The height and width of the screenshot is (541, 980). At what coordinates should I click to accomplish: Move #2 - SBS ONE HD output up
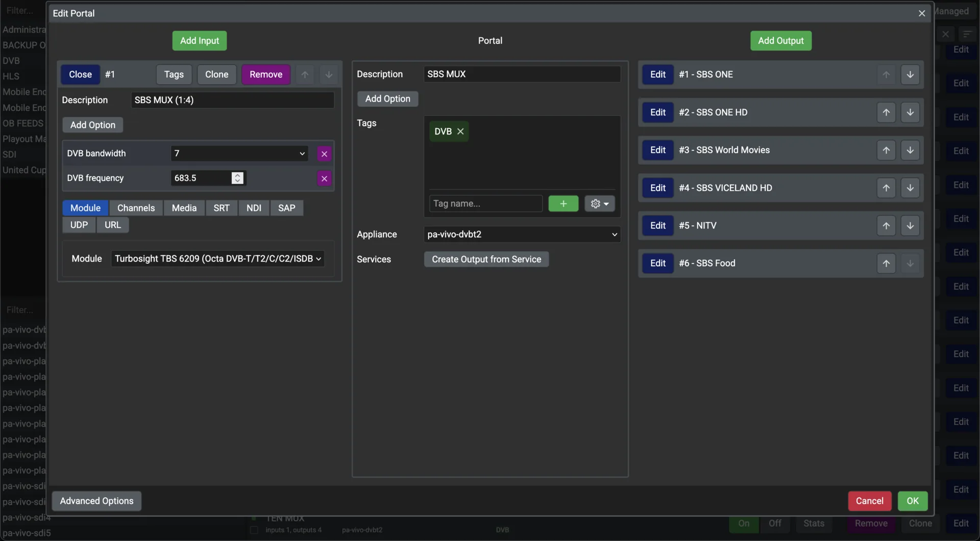886,112
